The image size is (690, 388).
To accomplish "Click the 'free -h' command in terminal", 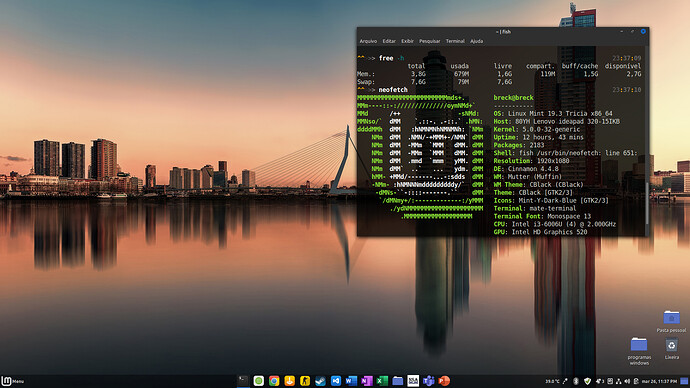I will (391, 58).
